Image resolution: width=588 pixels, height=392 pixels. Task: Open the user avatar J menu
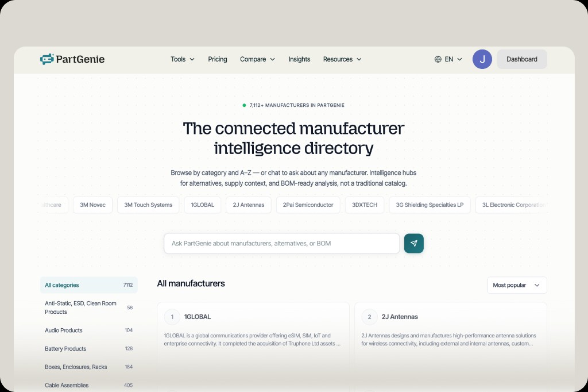[482, 59]
